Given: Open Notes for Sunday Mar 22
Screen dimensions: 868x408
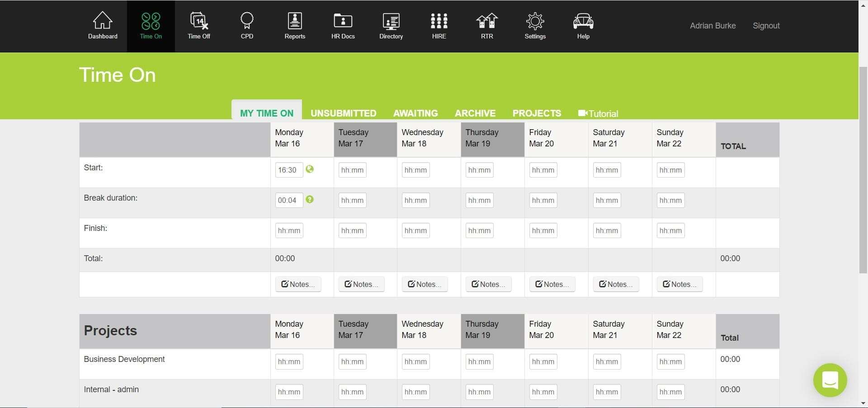Looking at the screenshot, I should point(680,284).
